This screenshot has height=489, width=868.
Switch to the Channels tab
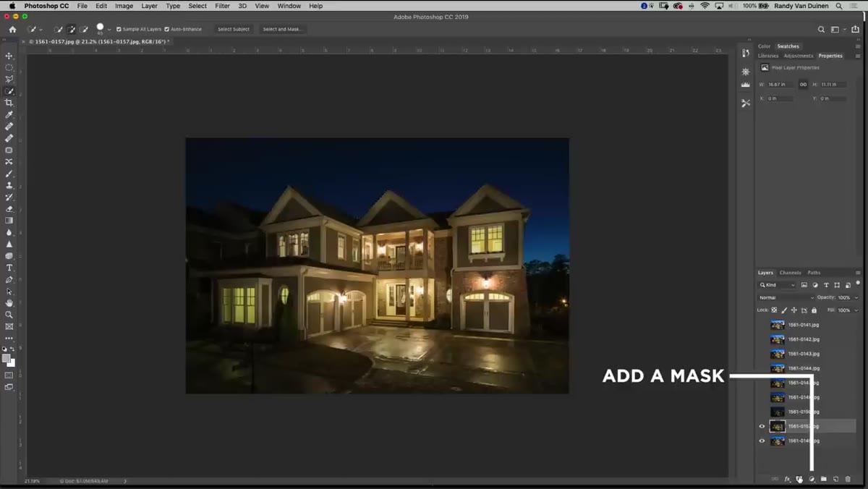point(790,273)
